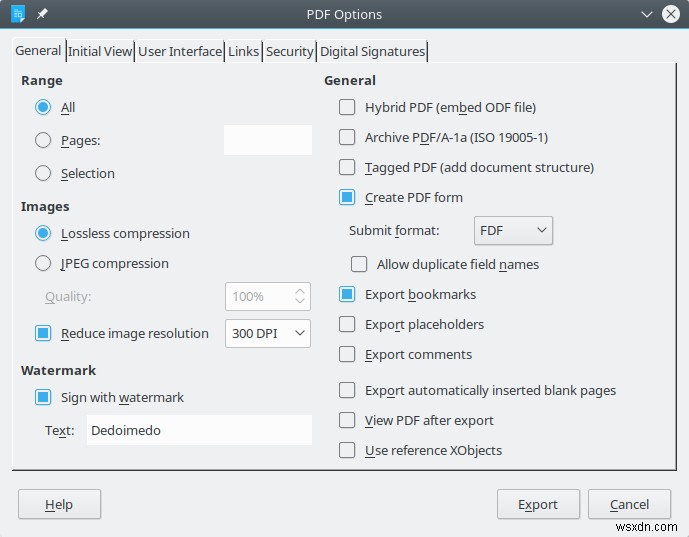This screenshot has width=689, height=537.
Task: Expand the 300 DPI resolution dropdown
Action: [267, 333]
